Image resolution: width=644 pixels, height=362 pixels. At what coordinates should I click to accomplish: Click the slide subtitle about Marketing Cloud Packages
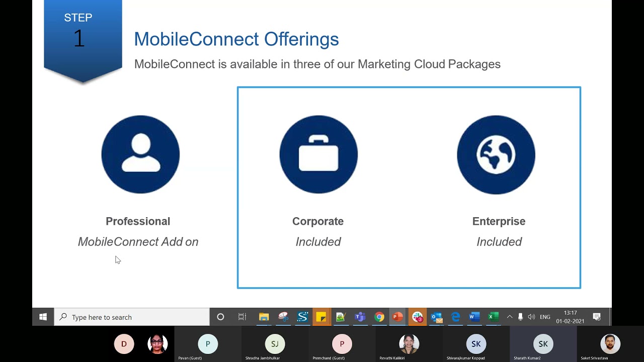pyautogui.click(x=317, y=64)
